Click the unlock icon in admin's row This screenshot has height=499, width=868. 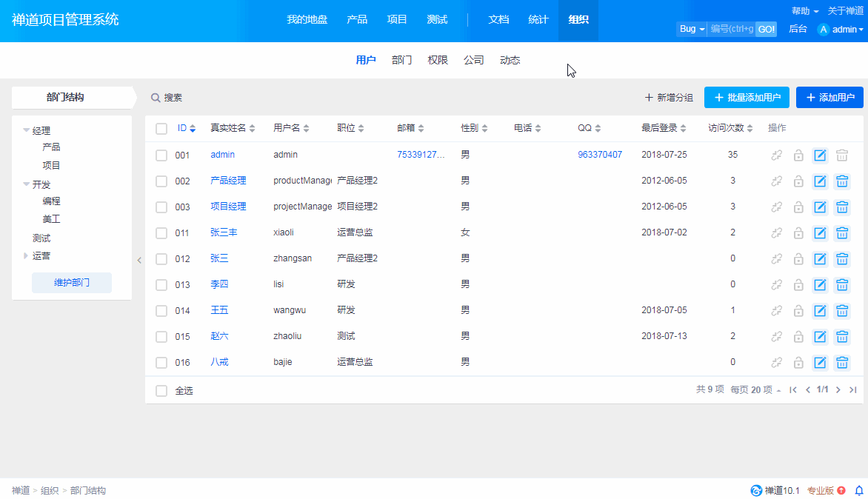tap(798, 155)
